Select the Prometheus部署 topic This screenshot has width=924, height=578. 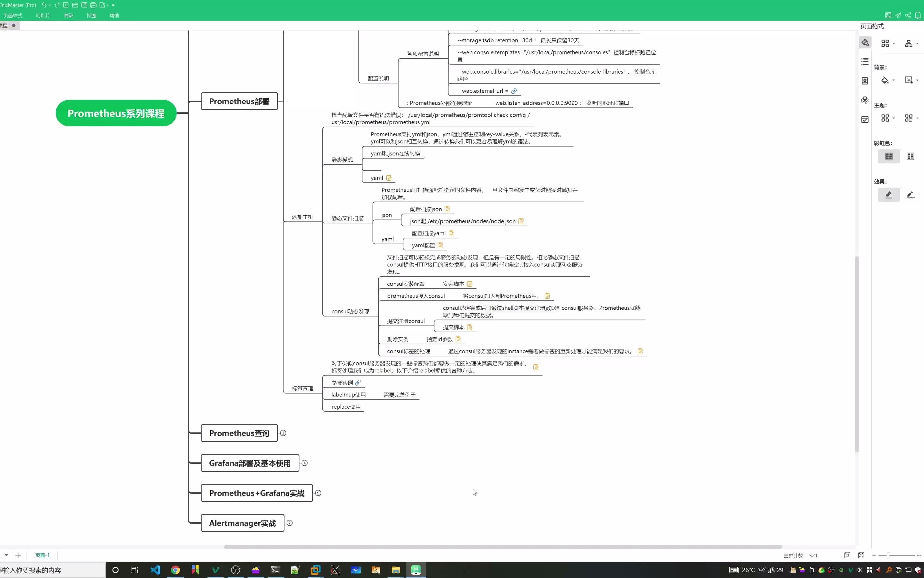(239, 101)
